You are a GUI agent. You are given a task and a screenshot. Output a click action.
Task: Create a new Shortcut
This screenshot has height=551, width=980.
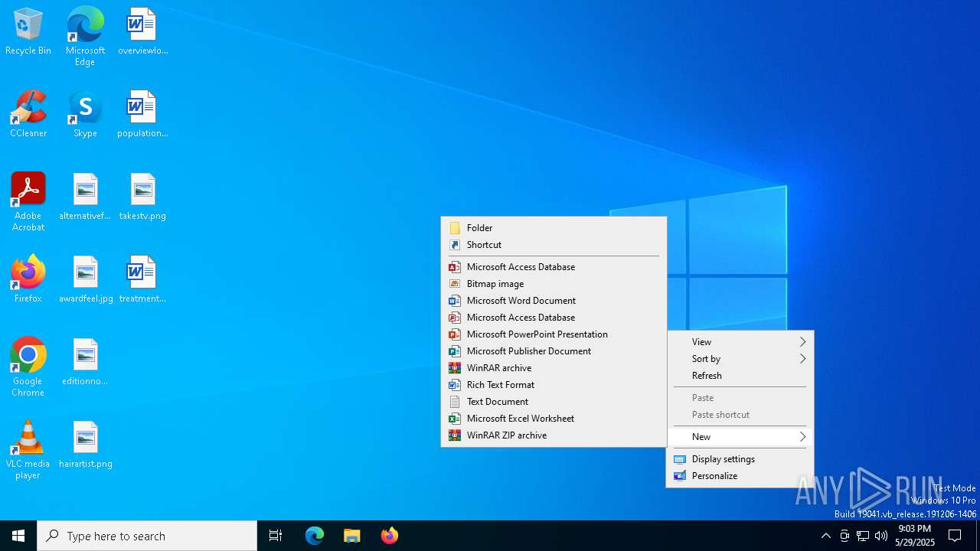[x=554, y=245]
